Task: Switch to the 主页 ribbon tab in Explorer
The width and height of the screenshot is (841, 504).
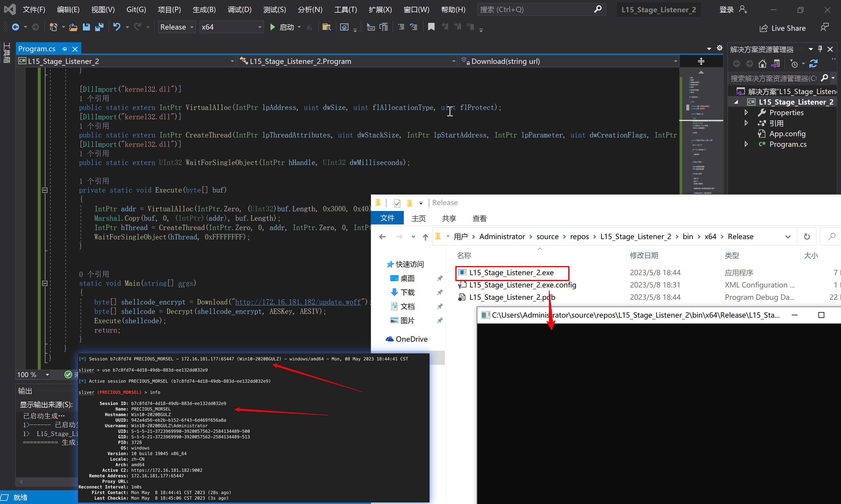Action: [x=419, y=218]
